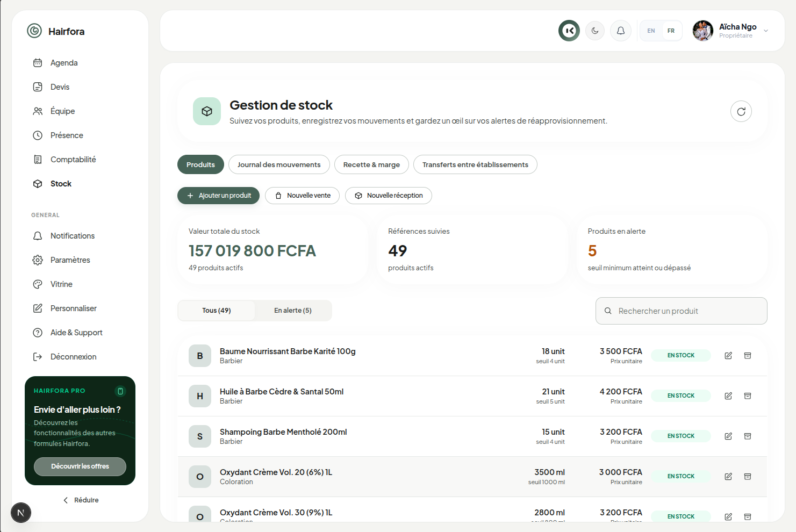796x532 pixels.
Task: Edit Oxydant Crème Vol. 20 (6%)
Action: [x=728, y=477]
